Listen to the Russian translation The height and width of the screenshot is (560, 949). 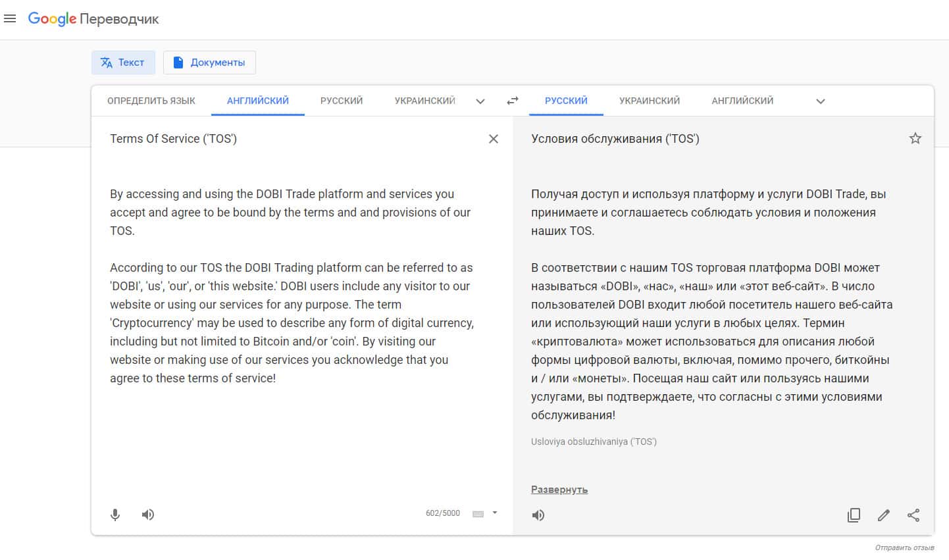pyautogui.click(x=538, y=515)
